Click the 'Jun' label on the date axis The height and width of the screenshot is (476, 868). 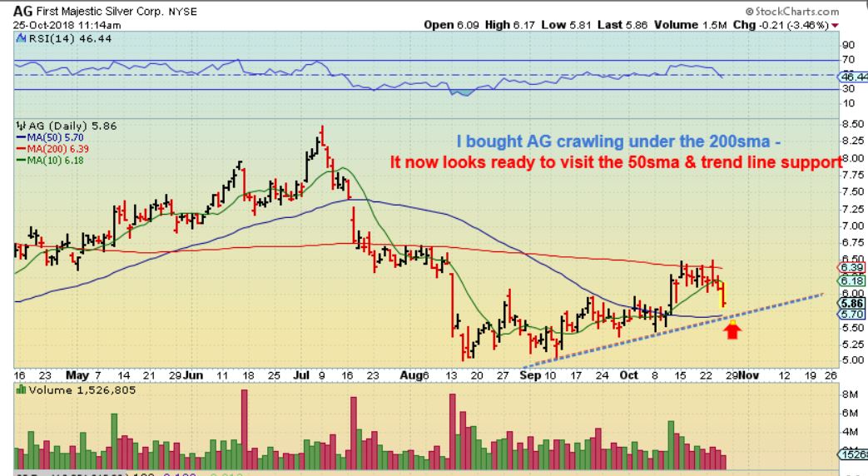pyautogui.click(x=192, y=375)
